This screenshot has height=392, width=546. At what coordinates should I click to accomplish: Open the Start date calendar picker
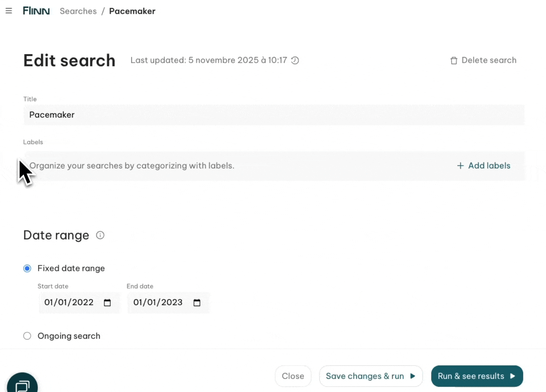click(x=107, y=303)
